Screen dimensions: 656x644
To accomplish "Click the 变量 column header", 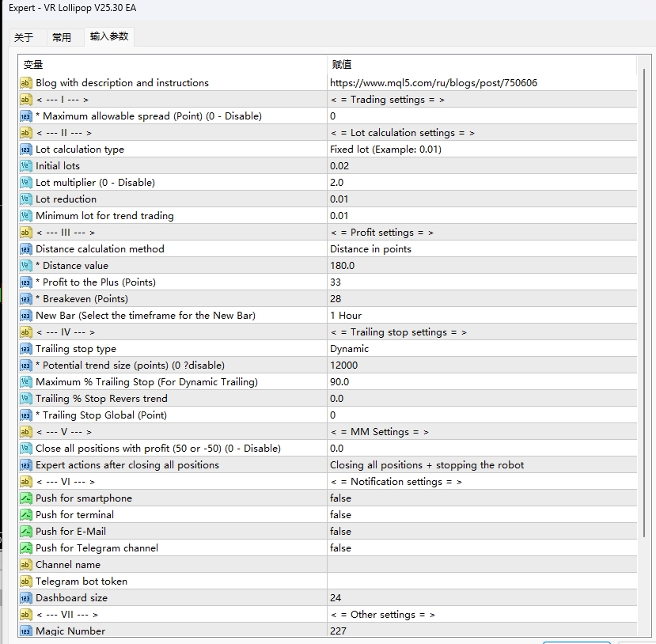I will point(173,65).
